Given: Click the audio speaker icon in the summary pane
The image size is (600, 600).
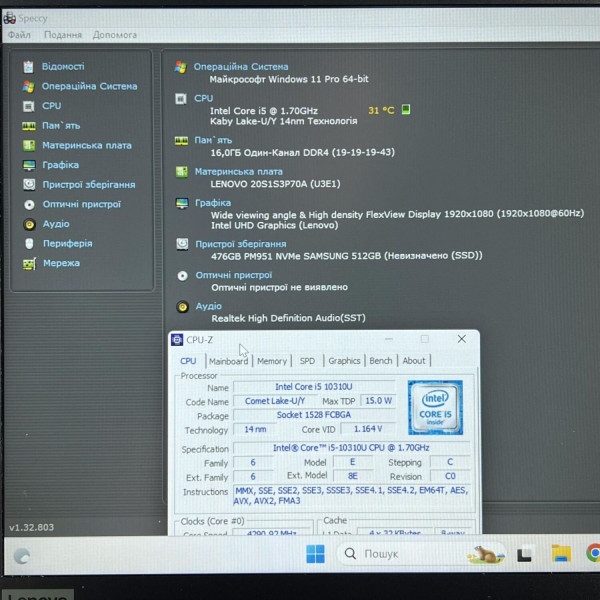Looking at the screenshot, I should [x=183, y=307].
